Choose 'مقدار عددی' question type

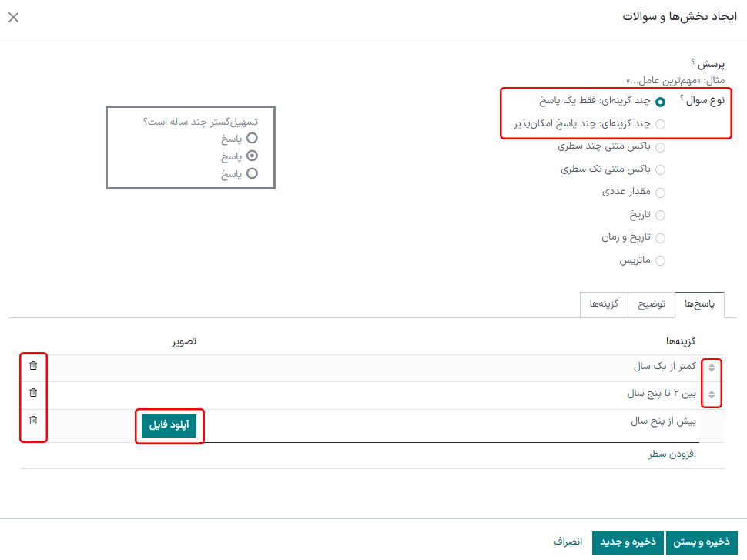[660, 192]
